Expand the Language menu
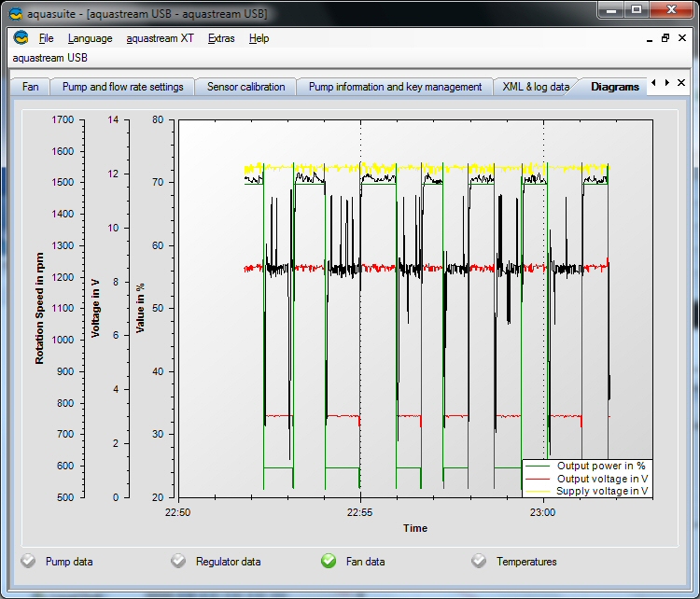This screenshot has width=700, height=599. 90,38
